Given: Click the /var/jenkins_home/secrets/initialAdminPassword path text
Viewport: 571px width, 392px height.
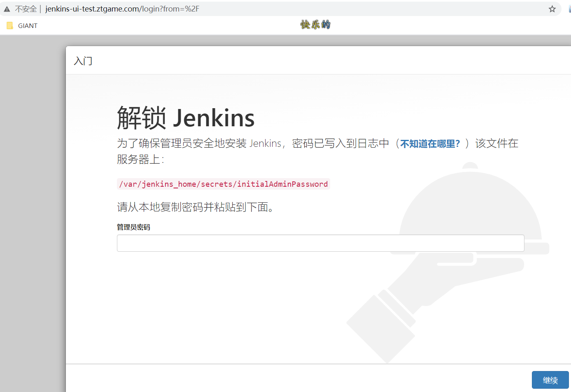Looking at the screenshot, I should tap(224, 184).
